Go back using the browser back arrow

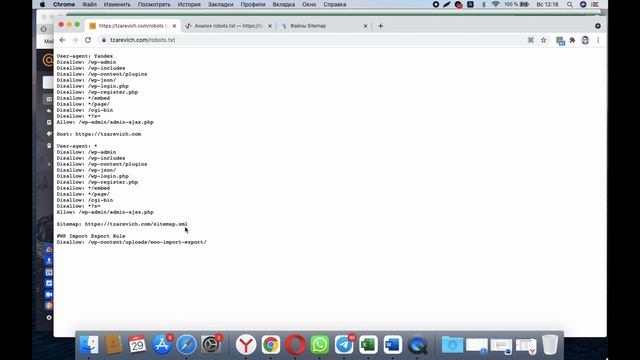tap(62, 40)
